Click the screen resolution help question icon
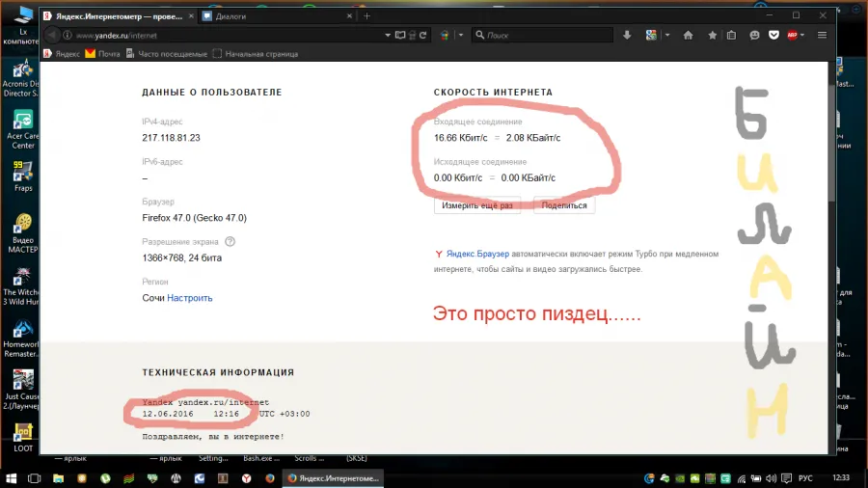 pyautogui.click(x=230, y=241)
